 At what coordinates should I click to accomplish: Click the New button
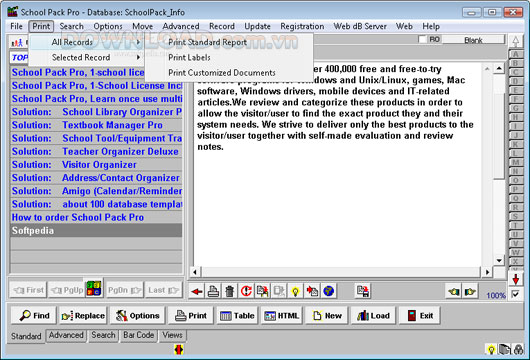327,315
